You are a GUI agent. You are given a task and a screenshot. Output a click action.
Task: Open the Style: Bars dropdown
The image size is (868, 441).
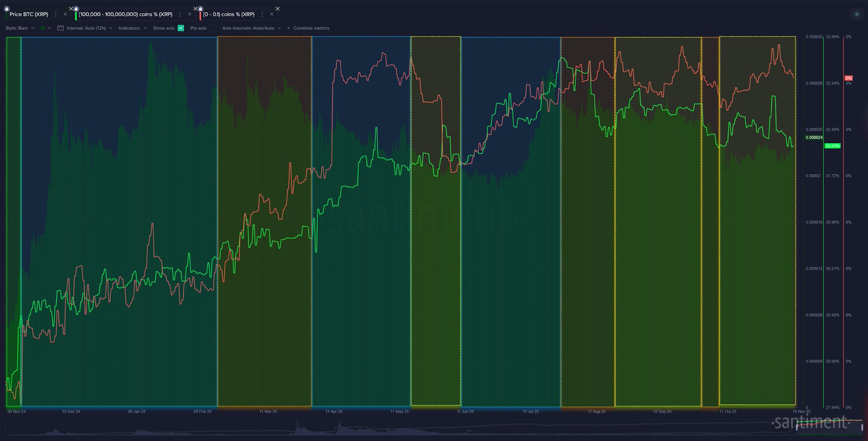point(20,28)
